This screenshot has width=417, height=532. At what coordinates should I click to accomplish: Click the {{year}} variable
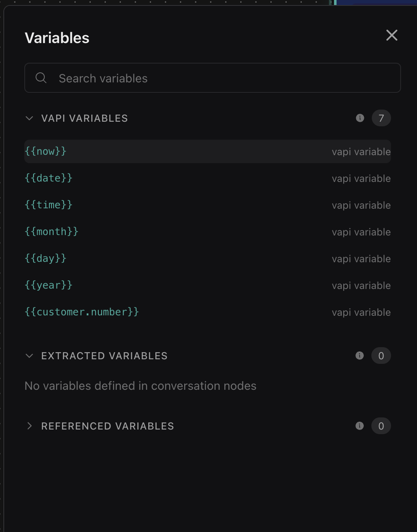[x=49, y=285]
